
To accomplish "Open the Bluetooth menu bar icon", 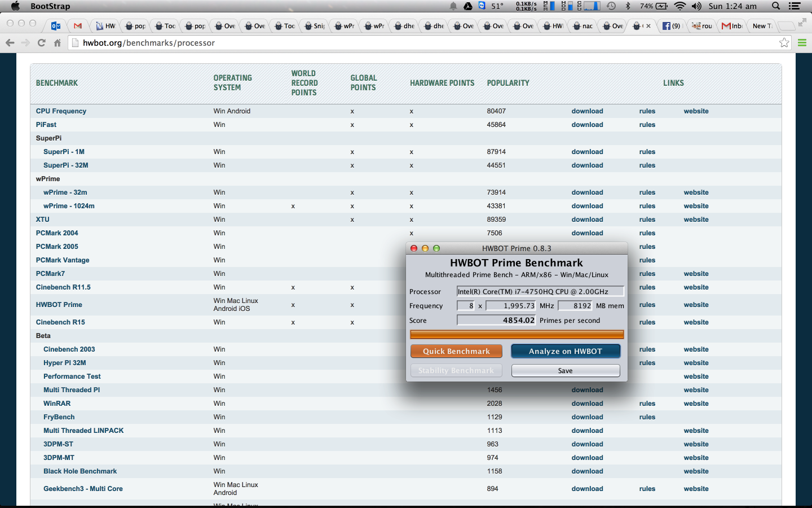I will [628, 6].
